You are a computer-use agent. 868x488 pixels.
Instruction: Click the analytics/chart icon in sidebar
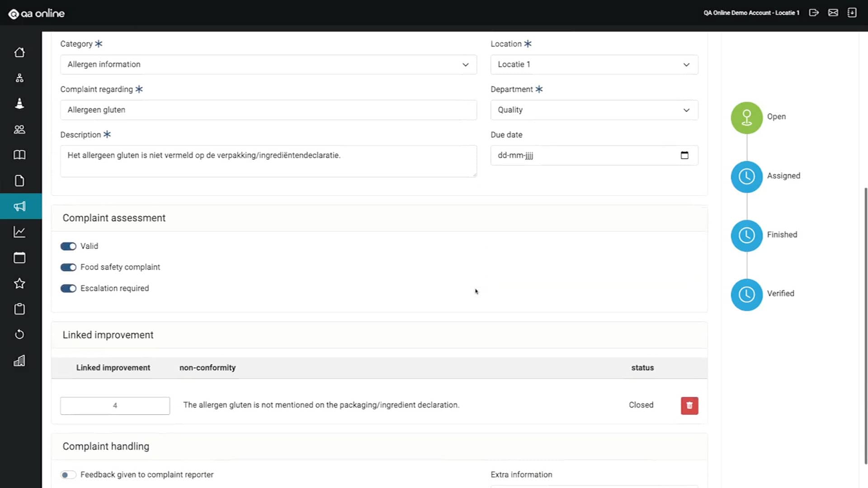[x=20, y=232]
